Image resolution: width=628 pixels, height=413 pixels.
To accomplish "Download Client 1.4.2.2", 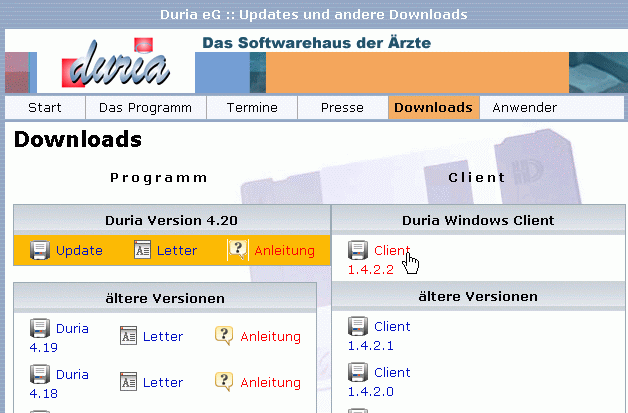I will tap(379, 260).
